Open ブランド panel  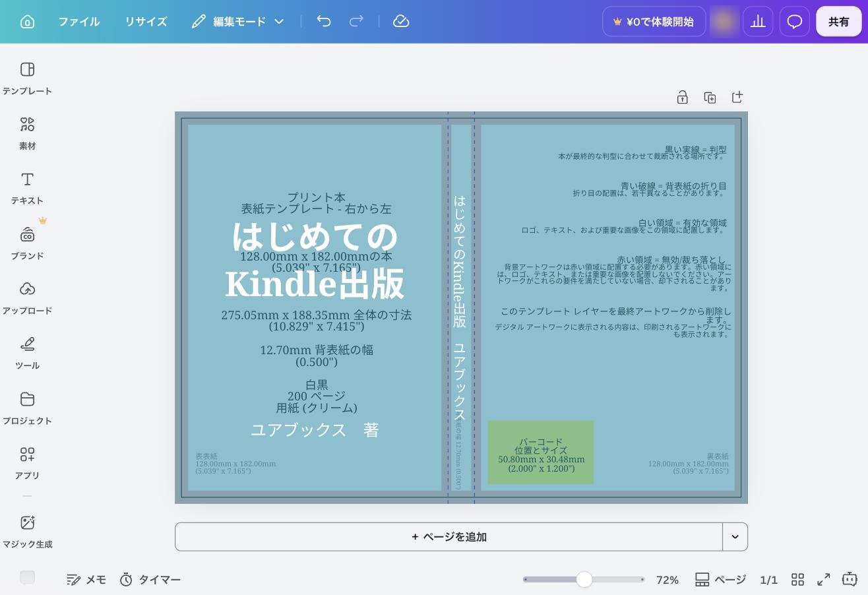pos(27,243)
